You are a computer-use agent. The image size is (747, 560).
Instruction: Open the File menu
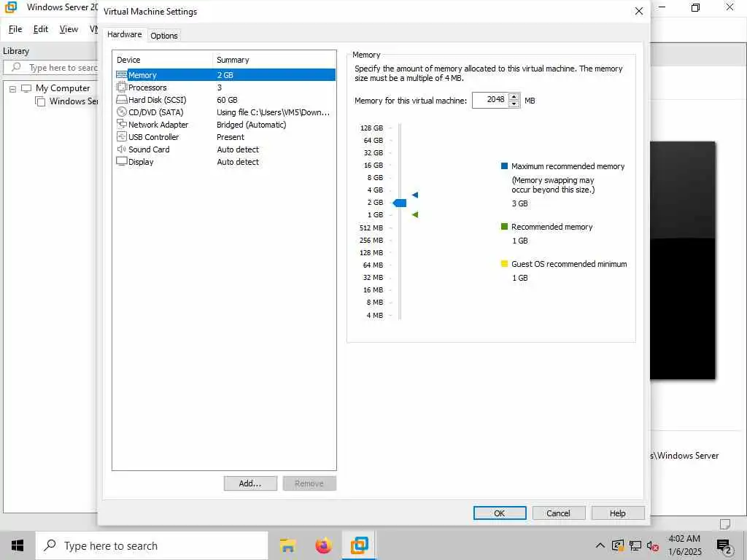click(15, 29)
